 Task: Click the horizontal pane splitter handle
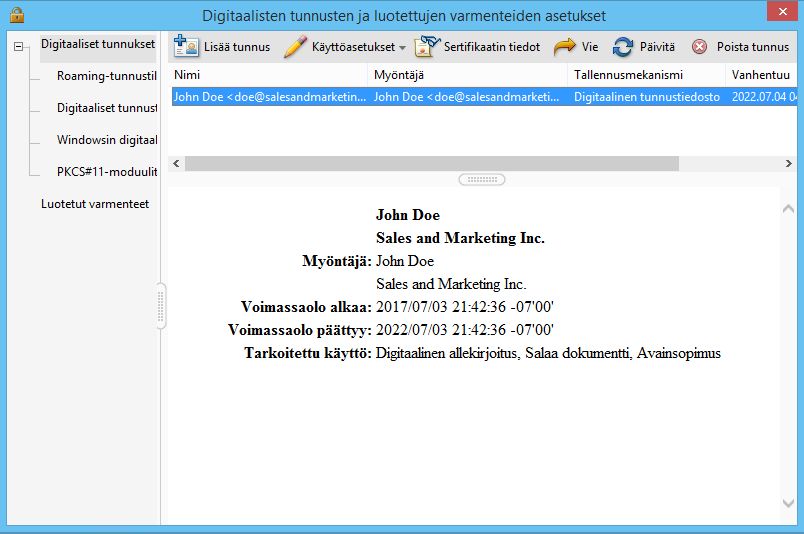click(x=481, y=180)
